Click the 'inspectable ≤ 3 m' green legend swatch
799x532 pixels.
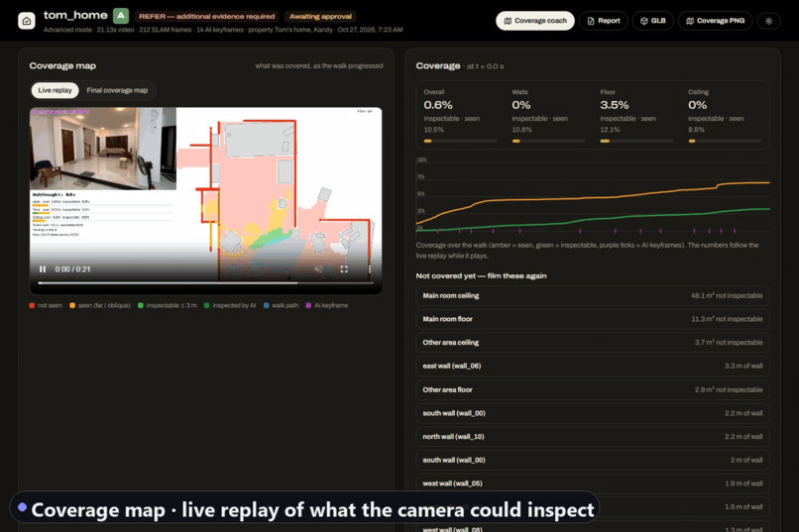(x=141, y=305)
